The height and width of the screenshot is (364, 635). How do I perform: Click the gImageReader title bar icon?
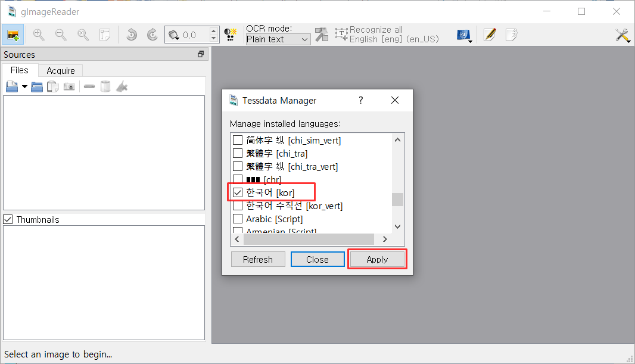point(12,11)
